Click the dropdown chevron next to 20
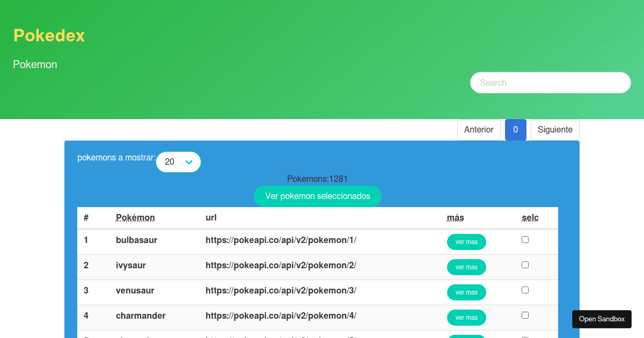 tap(188, 161)
